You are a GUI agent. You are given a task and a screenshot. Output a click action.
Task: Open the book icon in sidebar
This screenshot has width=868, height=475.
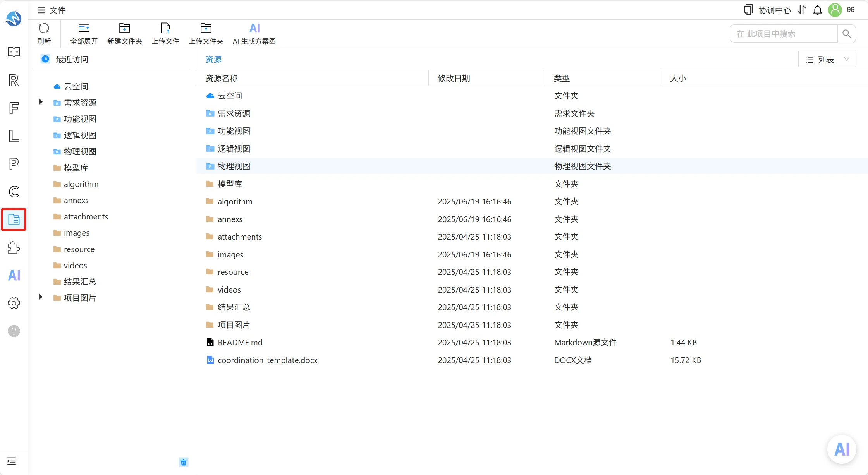coord(14,52)
